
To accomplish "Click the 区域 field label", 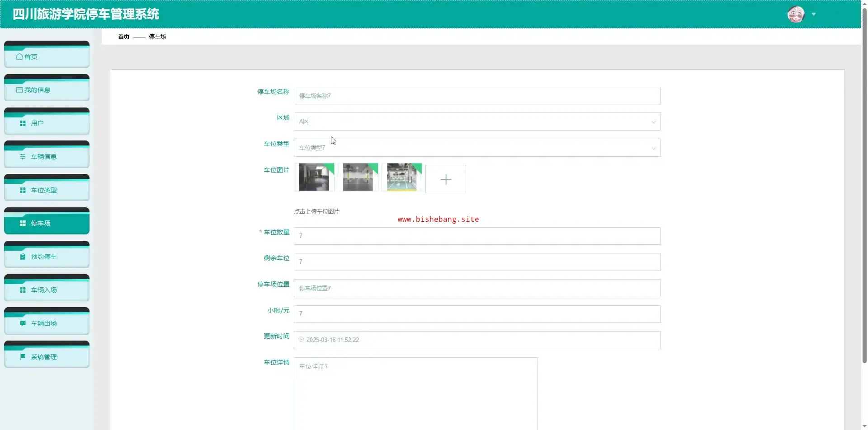I will click(283, 117).
